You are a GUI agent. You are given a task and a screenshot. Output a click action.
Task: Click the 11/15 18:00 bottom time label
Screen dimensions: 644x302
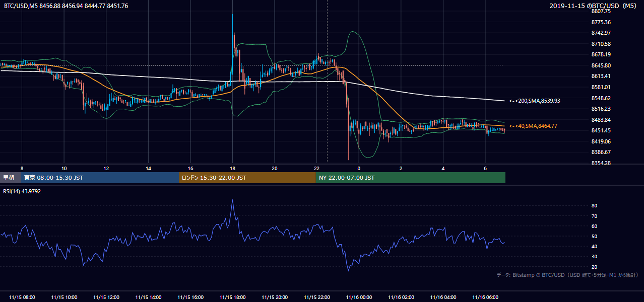(232, 297)
